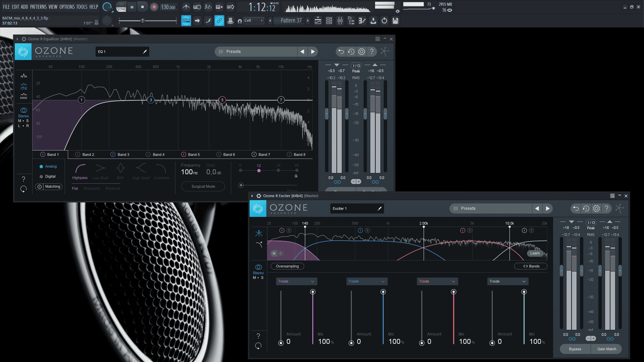Solo the first Exciter band with S
Viewport: 644px width, 362px height.
click(289, 231)
